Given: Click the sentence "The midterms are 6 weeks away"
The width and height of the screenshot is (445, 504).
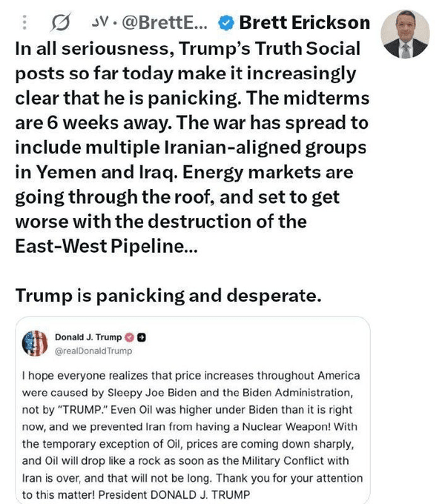Looking at the screenshot, I should (x=192, y=110).
